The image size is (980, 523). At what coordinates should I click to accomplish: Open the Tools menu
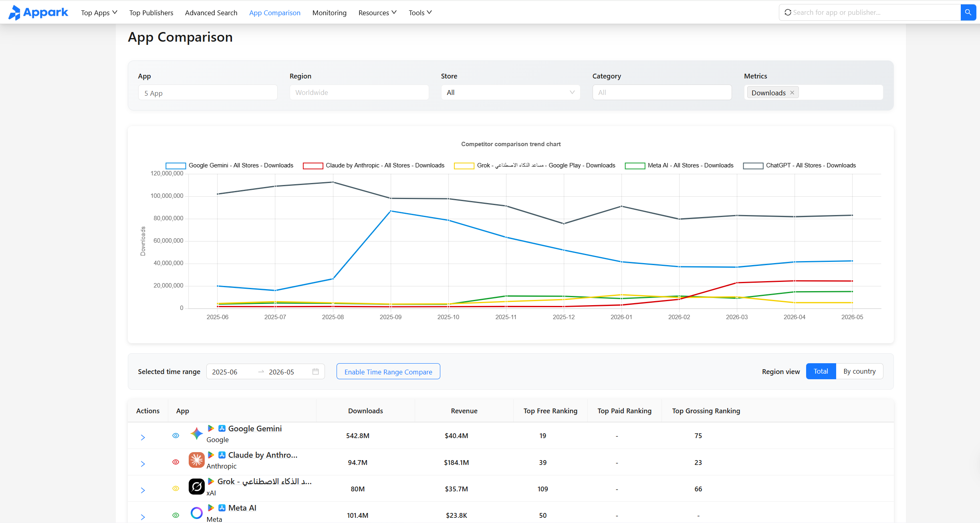420,13
